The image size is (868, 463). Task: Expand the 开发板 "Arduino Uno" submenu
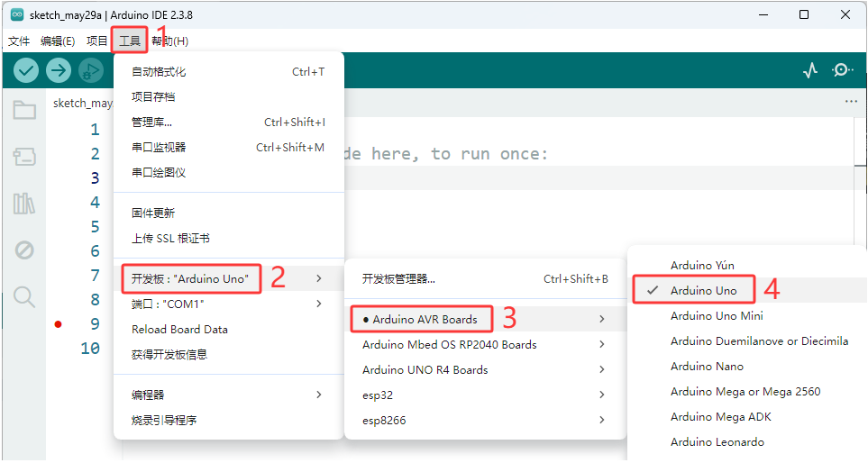pos(229,278)
